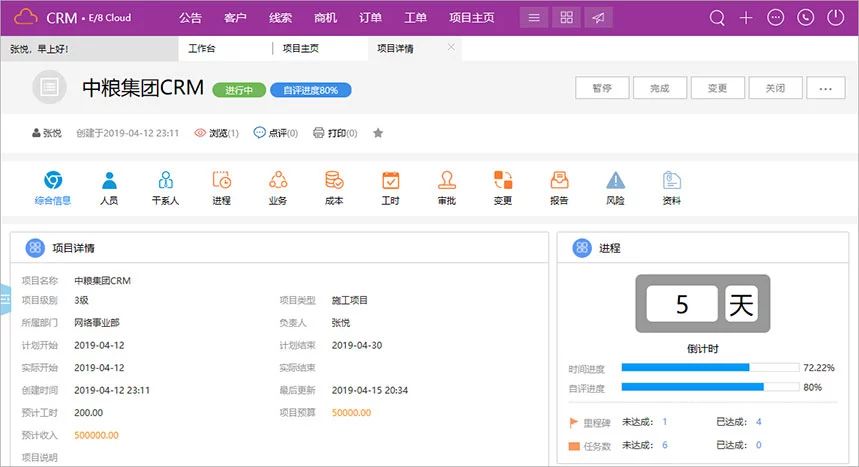The height and width of the screenshot is (467, 859).
Task: Open the plus add-new menu
Action: [746, 18]
